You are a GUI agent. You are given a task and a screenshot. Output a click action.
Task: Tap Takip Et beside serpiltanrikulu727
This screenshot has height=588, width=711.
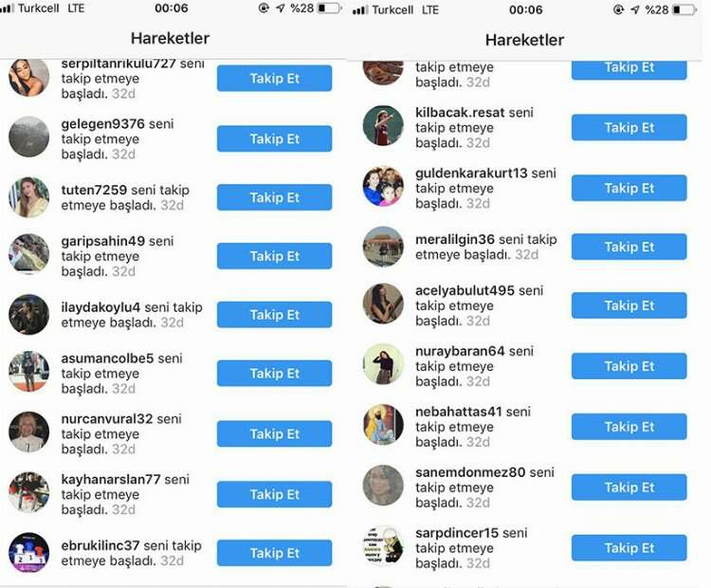click(x=274, y=78)
